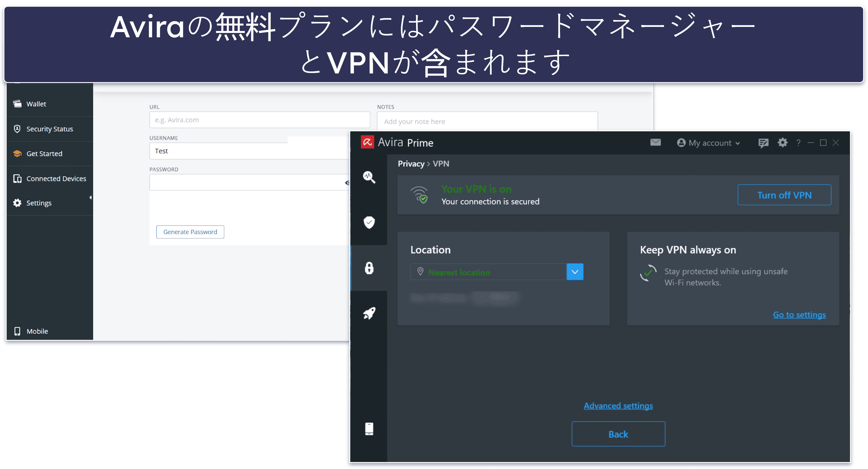The width and height of the screenshot is (868, 469).
Task: Open Avira Prime settings gear
Action: [782, 143]
